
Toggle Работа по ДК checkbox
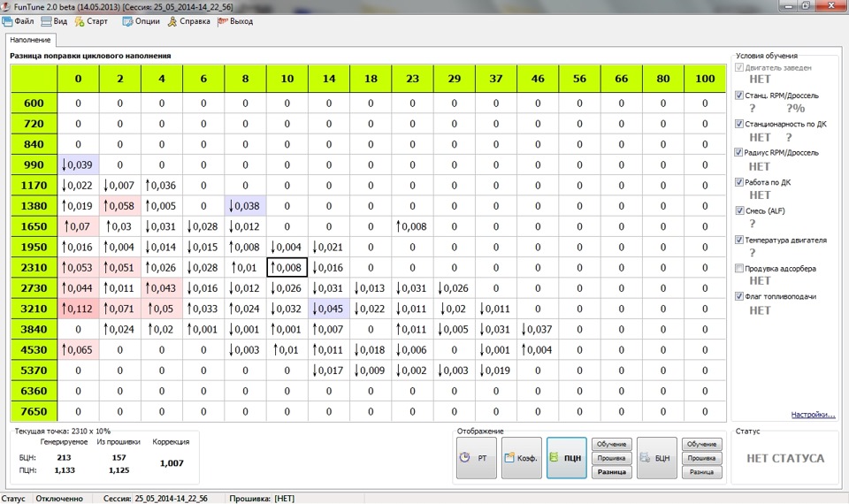point(739,182)
